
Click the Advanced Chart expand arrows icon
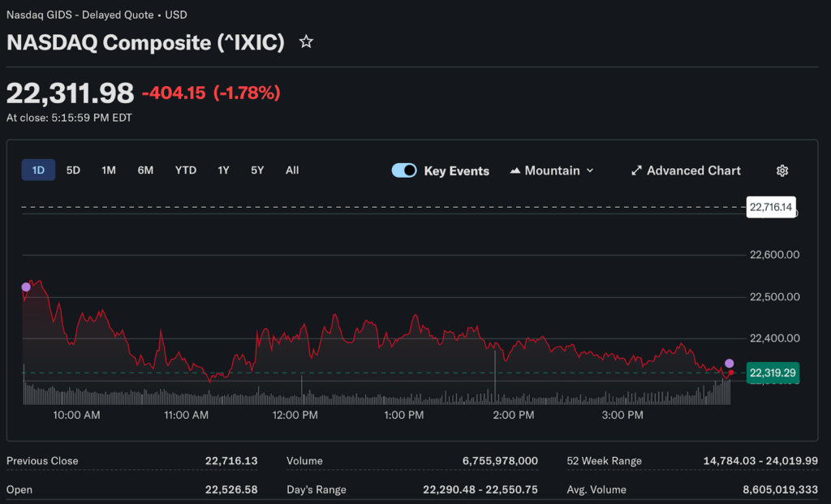[x=636, y=170]
